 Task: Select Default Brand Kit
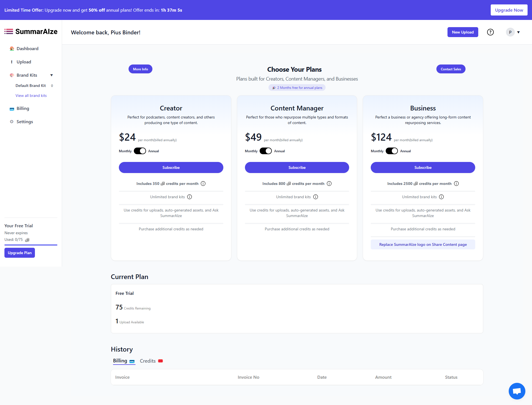[x=30, y=86]
